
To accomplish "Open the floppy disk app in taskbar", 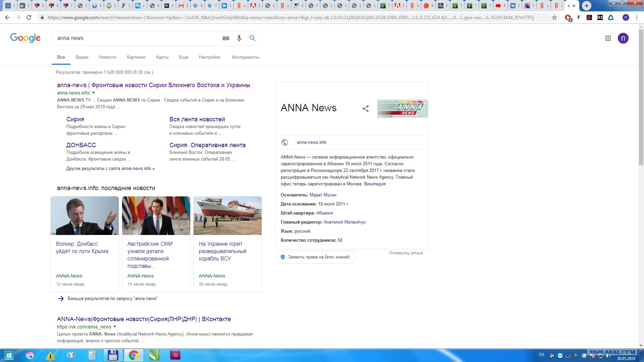I will click(113, 355).
